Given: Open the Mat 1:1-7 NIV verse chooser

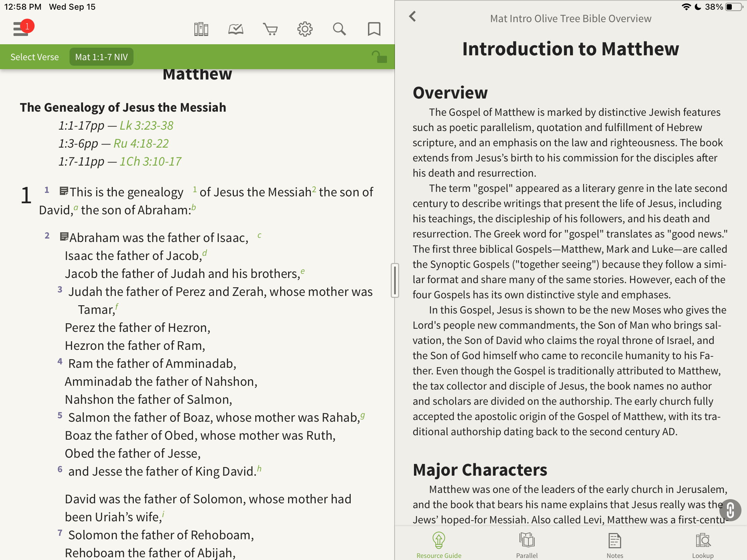Looking at the screenshot, I should (101, 57).
